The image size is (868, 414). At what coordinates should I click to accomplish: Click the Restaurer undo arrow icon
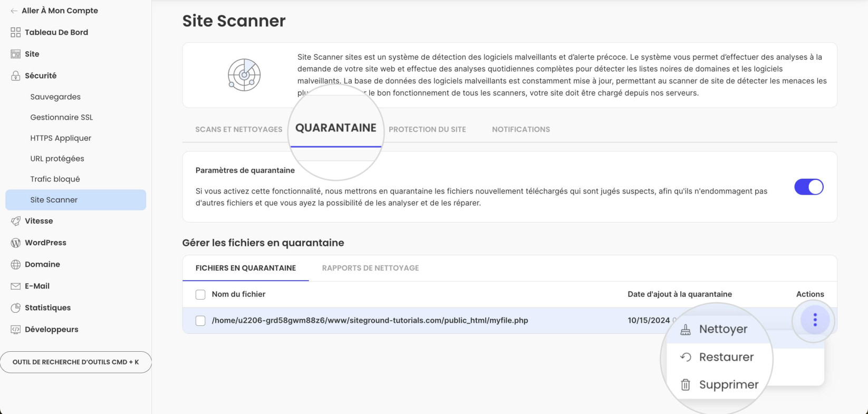click(686, 357)
